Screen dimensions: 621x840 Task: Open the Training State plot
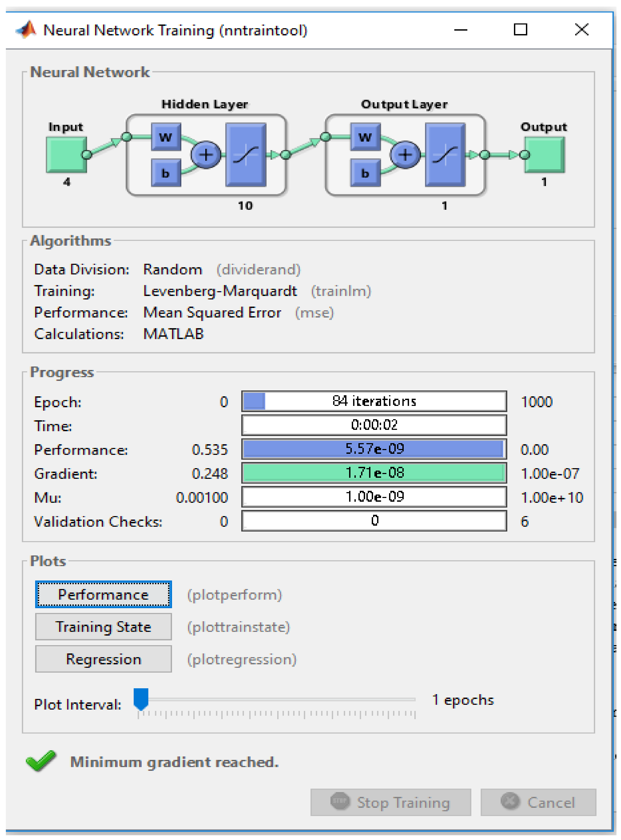[103, 627]
